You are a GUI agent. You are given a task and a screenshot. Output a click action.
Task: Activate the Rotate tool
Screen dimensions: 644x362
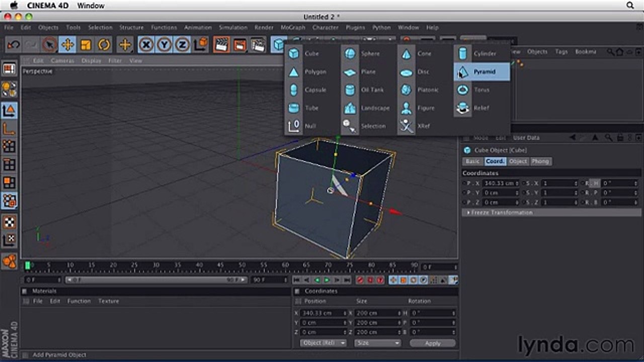(x=104, y=45)
